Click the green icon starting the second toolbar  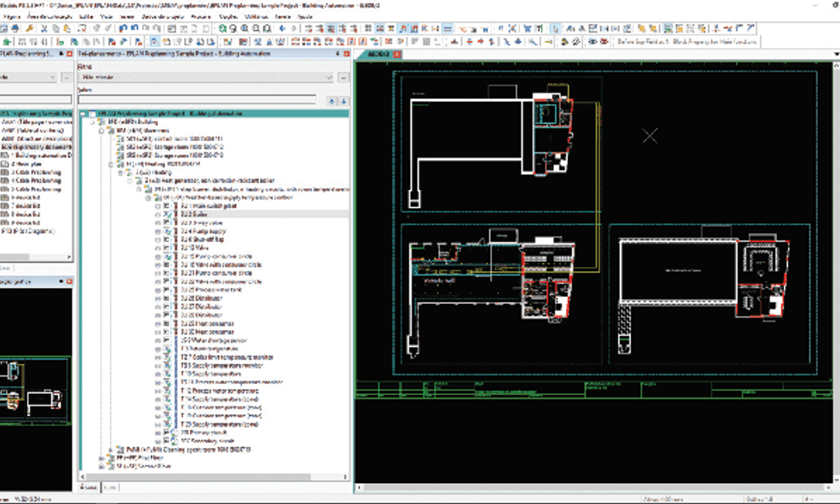[7, 41]
